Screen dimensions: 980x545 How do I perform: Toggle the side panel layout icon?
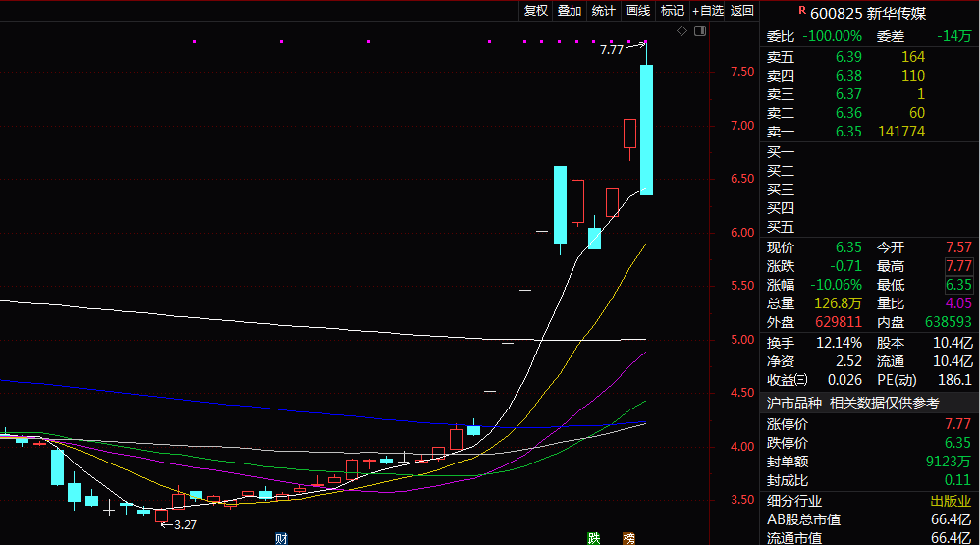(x=700, y=30)
